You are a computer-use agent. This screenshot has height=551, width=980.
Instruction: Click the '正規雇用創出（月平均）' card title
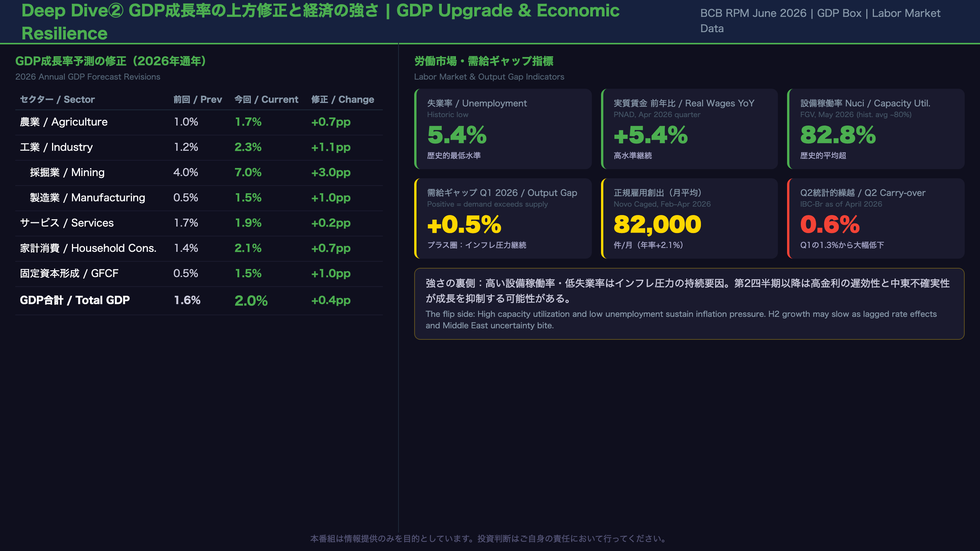pos(658,193)
